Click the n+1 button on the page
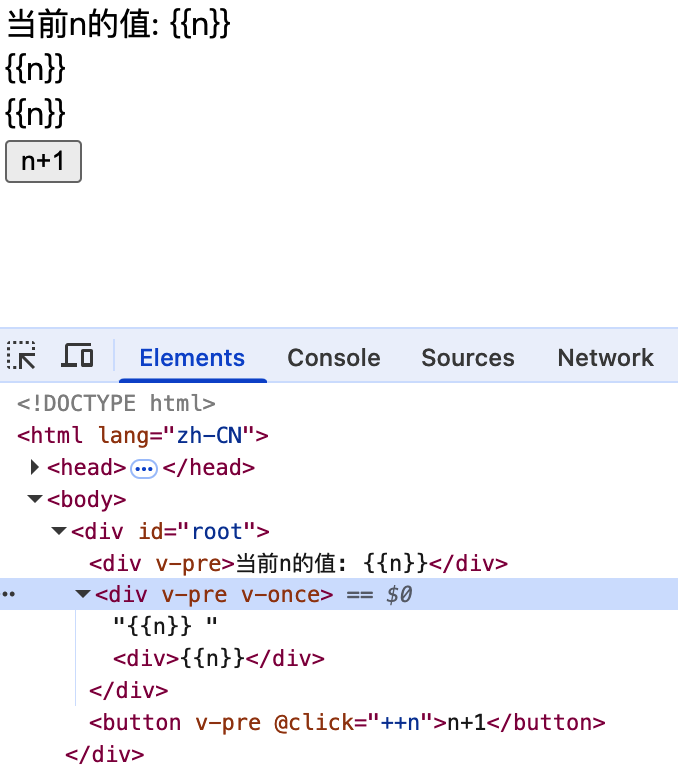Screen dimensions: 678x772 pos(43,161)
